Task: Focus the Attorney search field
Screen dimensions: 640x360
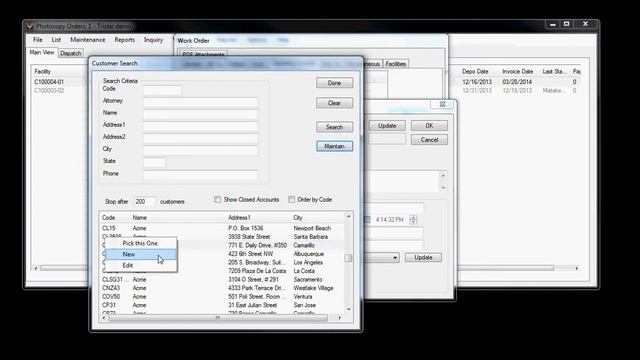Action: click(x=200, y=102)
